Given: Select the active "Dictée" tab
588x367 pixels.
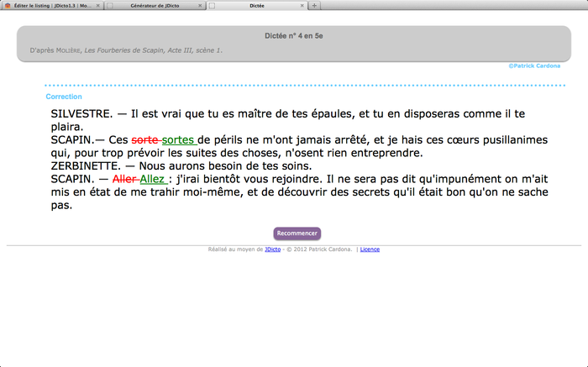Looking at the screenshot, I should point(260,5).
